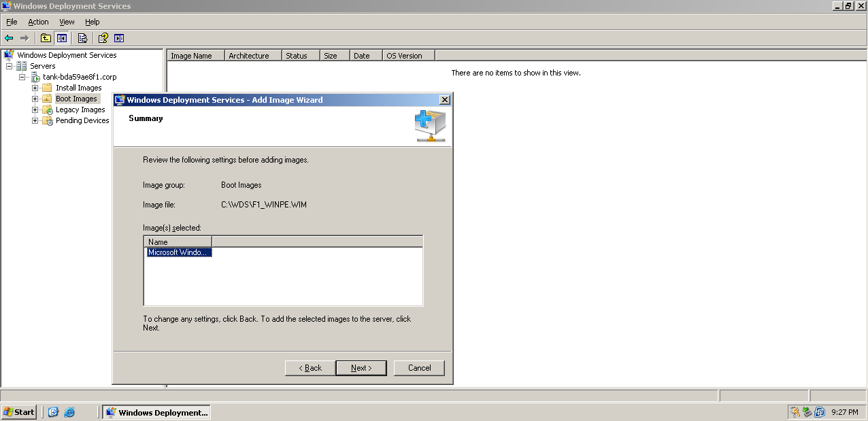Collapse the tank-bda59ae8f1.corp node
Screen dimensions: 868x421
click(22, 77)
